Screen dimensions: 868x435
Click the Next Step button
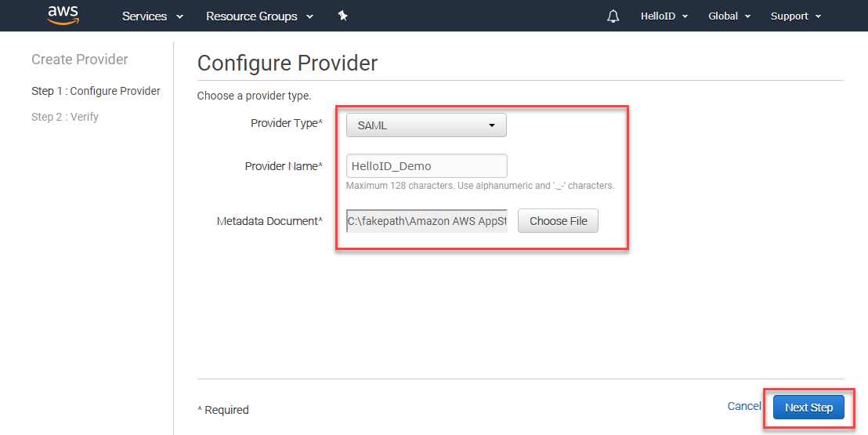coord(808,408)
